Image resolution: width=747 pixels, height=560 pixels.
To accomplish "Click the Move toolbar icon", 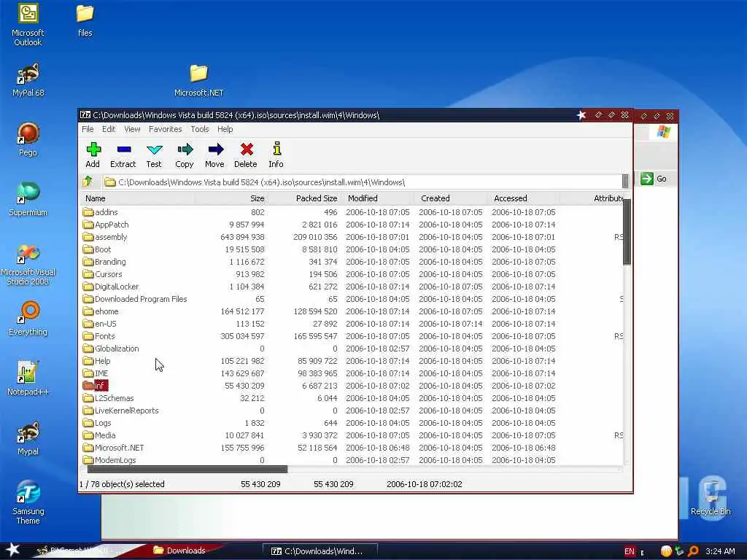I will point(215,155).
